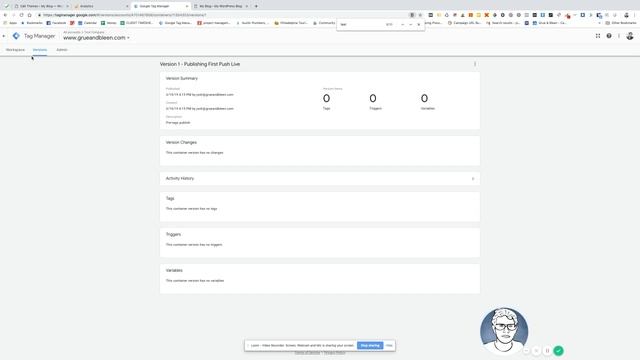
Task: Select the Versions tab
Action: click(40, 50)
